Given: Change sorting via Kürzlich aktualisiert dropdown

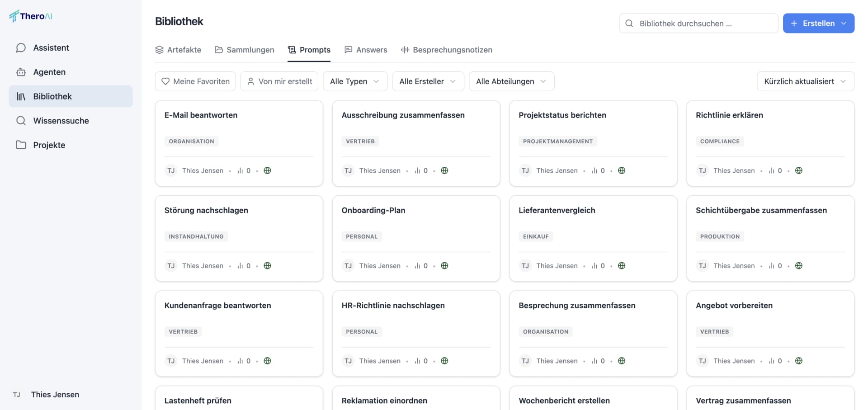Looking at the screenshot, I should pyautogui.click(x=806, y=81).
